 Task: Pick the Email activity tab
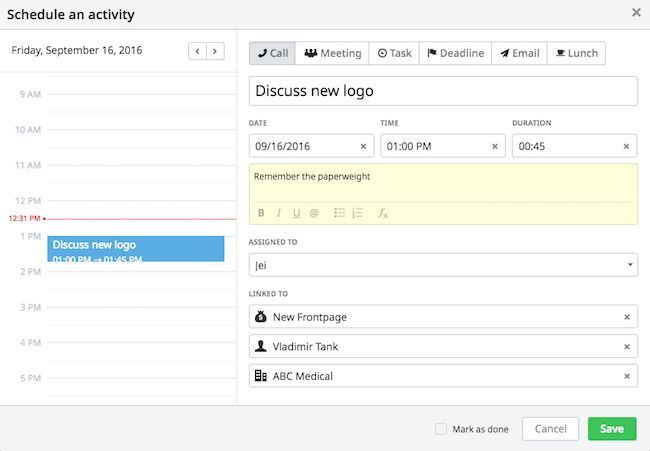tap(519, 53)
